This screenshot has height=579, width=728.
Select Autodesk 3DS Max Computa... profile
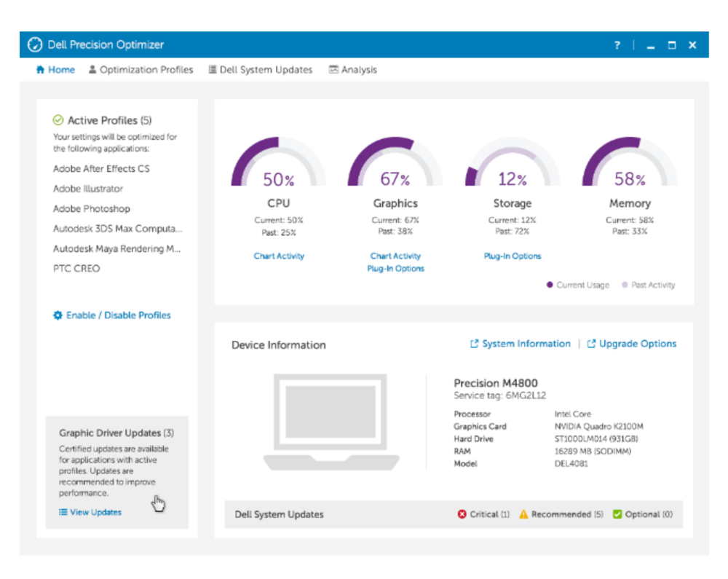[x=117, y=229]
